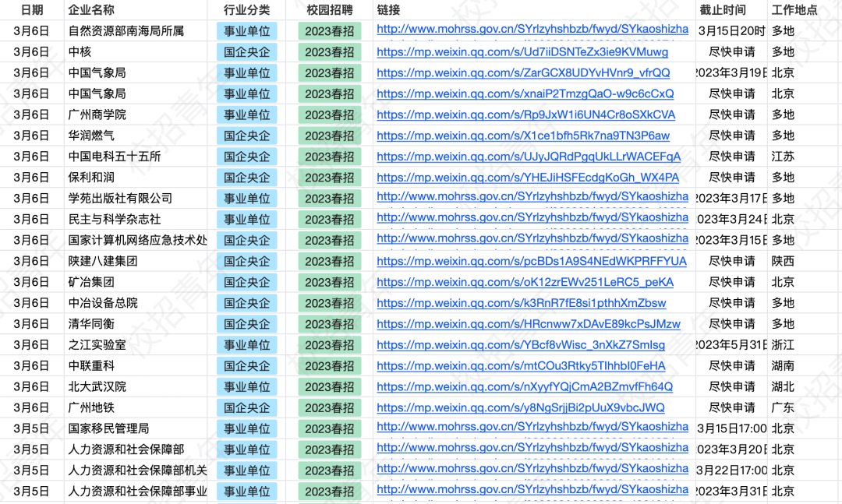Open the 人力资源和社会保障部机关 row link
The width and height of the screenshot is (842, 504).
coord(532,469)
